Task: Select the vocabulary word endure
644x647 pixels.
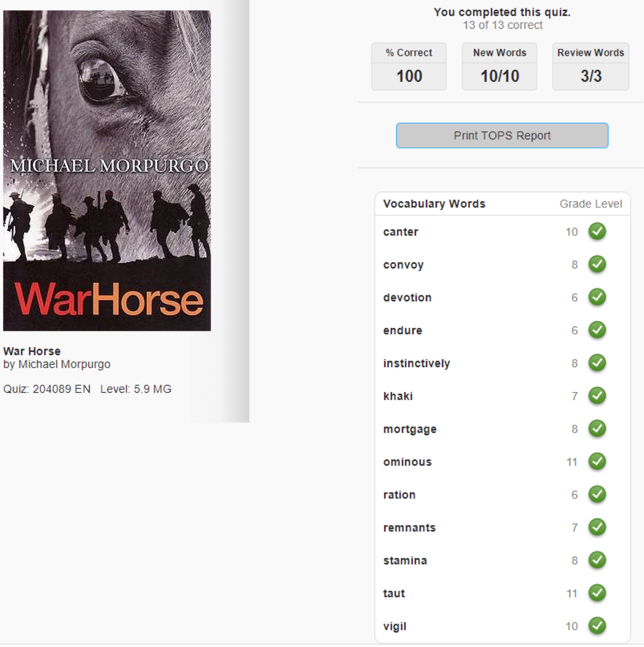Action: 402,330
